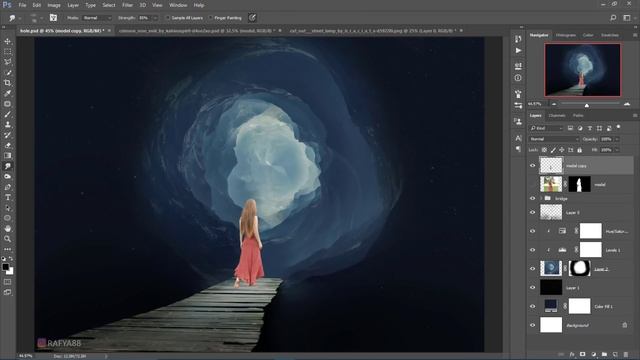Viewport: 640px width, 360px height.
Task: Select the Crop tool
Action: click(x=7, y=83)
